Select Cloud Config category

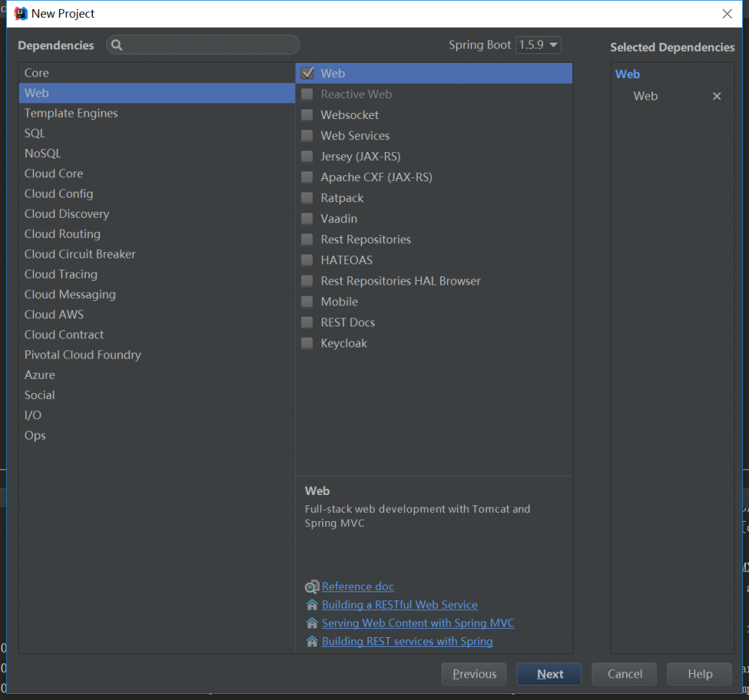point(157,194)
